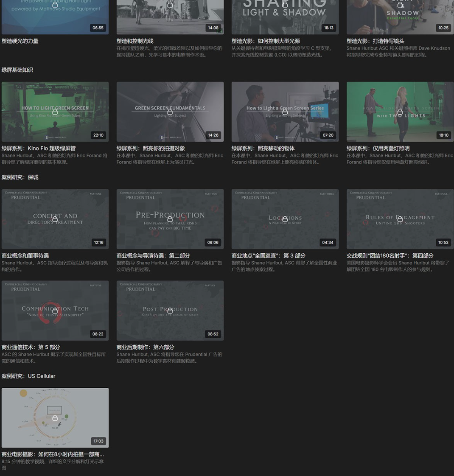Open title 商业概念和董事待遇
454x476 pixels.
[25, 256]
